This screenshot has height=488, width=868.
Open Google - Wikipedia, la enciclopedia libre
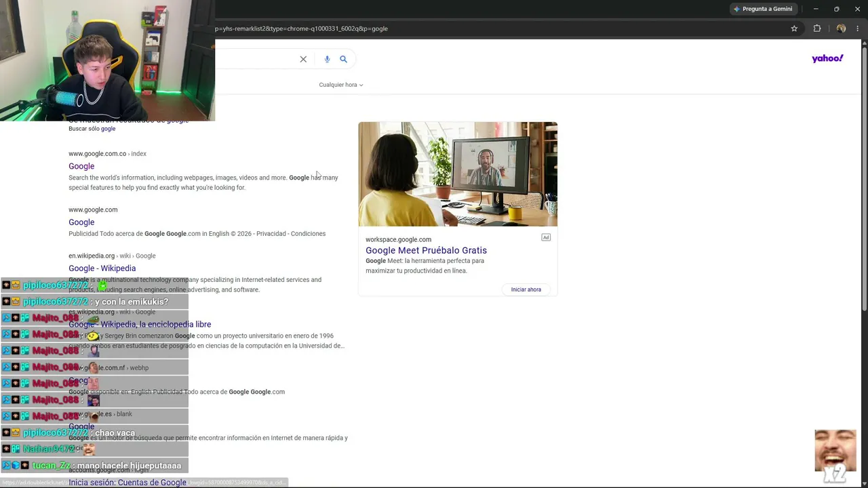140,325
